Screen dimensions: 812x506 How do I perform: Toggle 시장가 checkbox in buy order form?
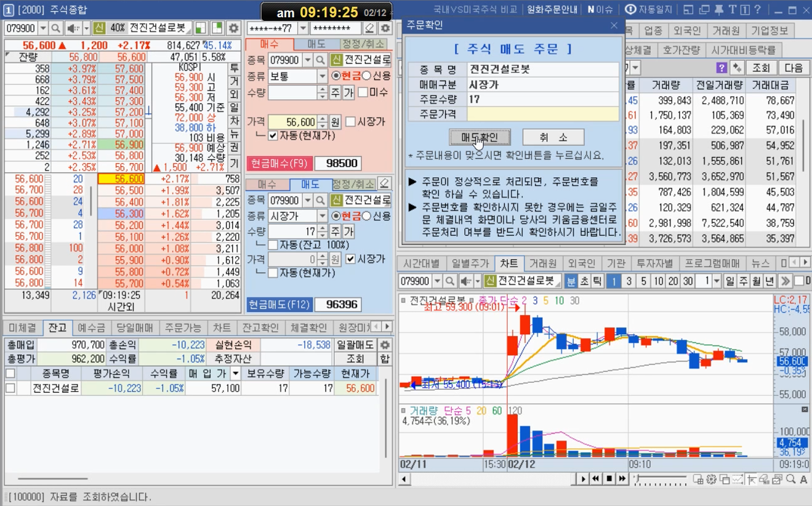click(x=350, y=122)
